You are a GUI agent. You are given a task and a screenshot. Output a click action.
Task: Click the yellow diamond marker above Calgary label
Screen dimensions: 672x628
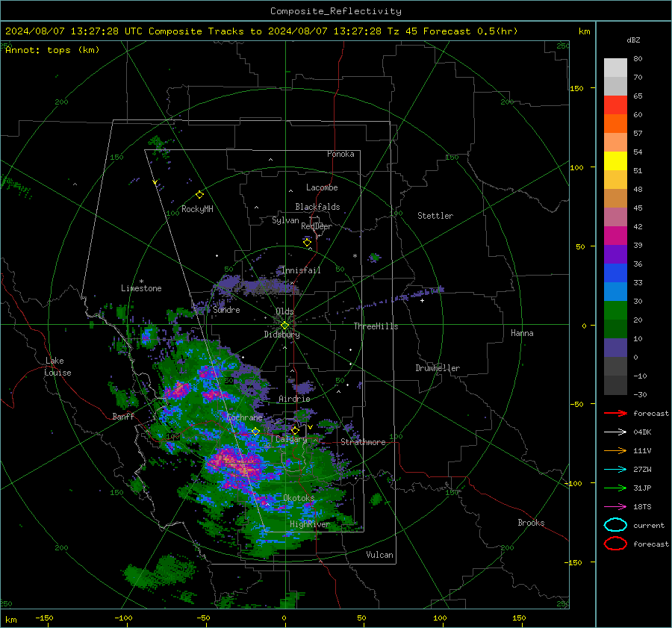[x=295, y=430]
